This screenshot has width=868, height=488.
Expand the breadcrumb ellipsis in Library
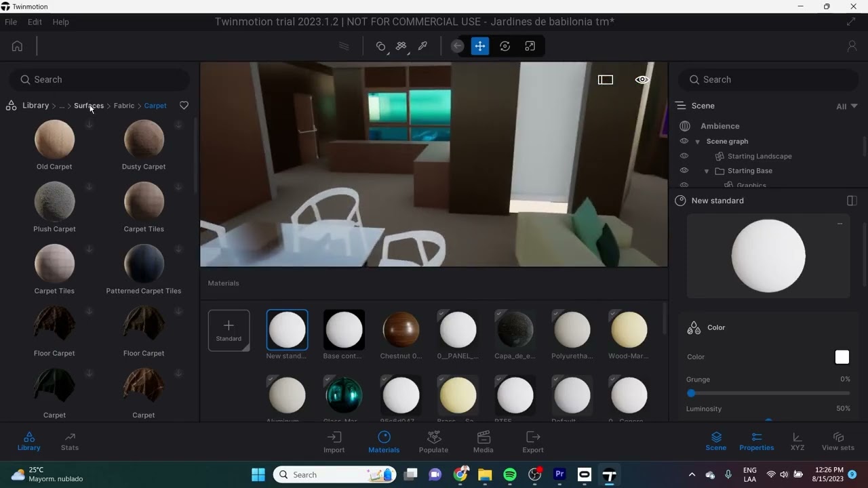tap(62, 106)
